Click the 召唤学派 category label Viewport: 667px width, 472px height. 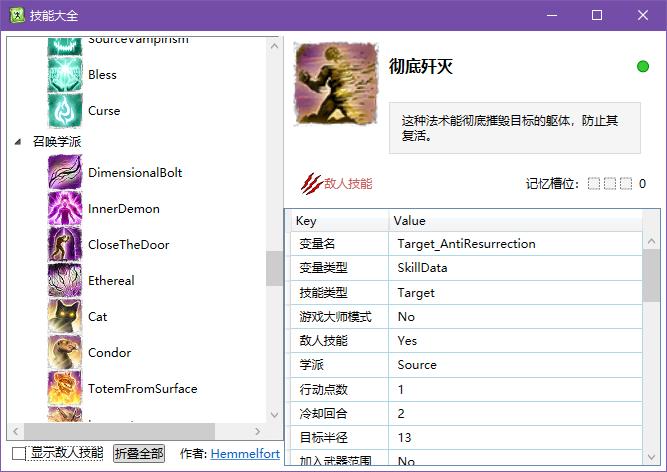(x=57, y=142)
